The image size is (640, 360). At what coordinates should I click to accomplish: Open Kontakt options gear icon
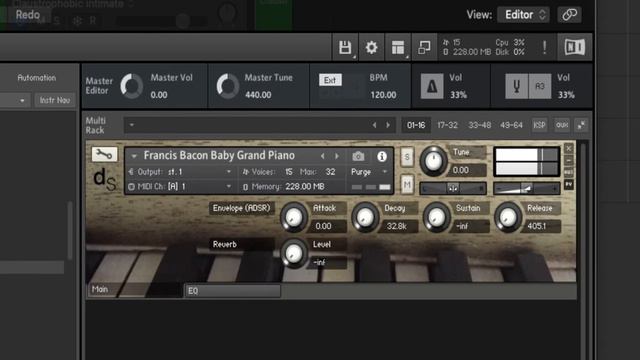pyautogui.click(x=371, y=48)
